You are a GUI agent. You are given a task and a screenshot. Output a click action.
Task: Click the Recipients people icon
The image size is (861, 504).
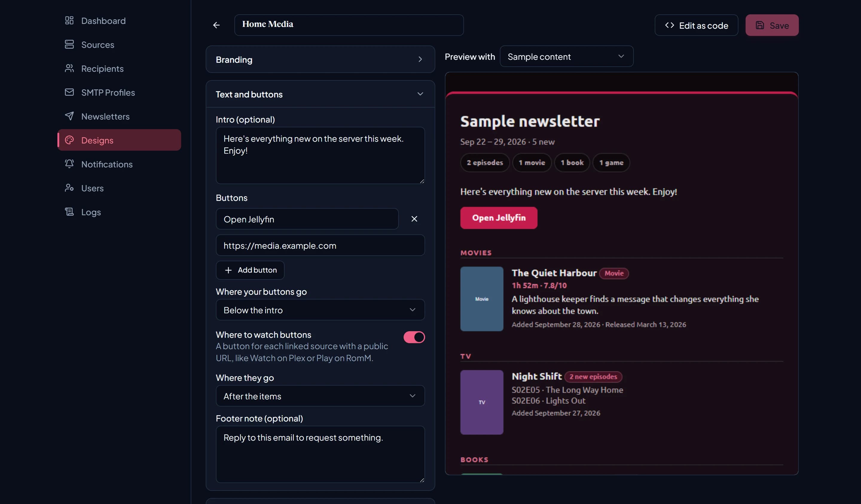(x=69, y=68)
